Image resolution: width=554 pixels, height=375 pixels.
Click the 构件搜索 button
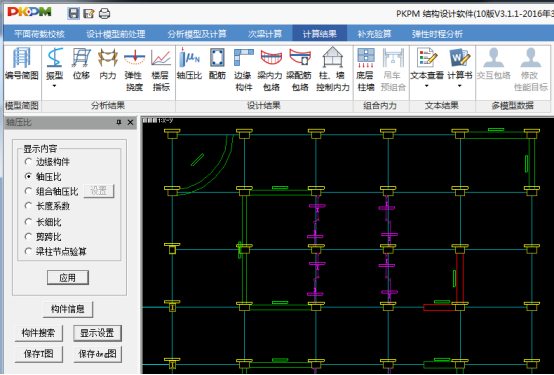38,333
